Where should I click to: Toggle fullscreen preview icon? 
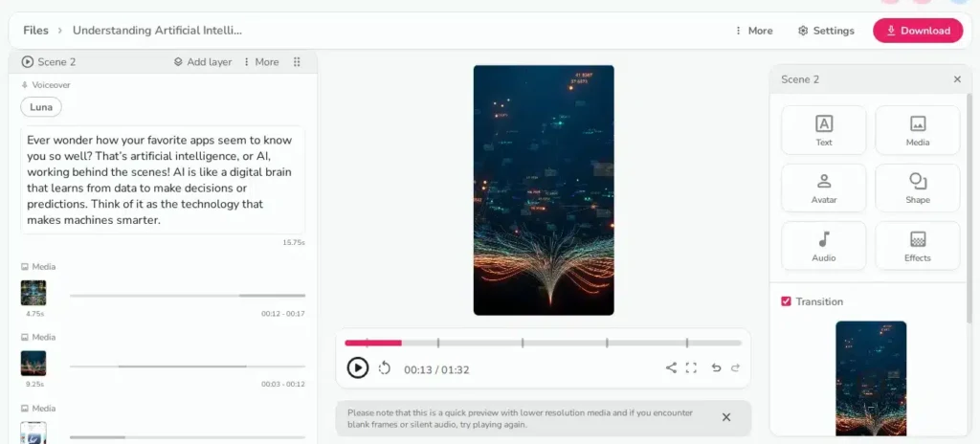point(691,367)
